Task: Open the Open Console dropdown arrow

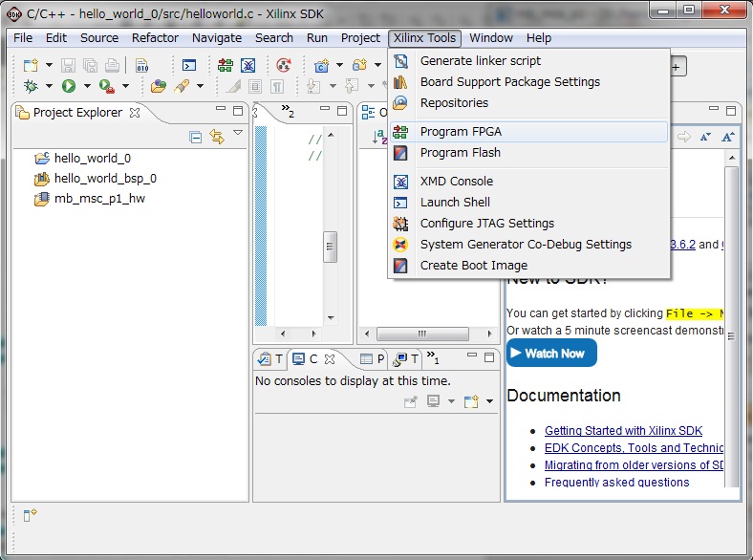Action: point(489,401)
